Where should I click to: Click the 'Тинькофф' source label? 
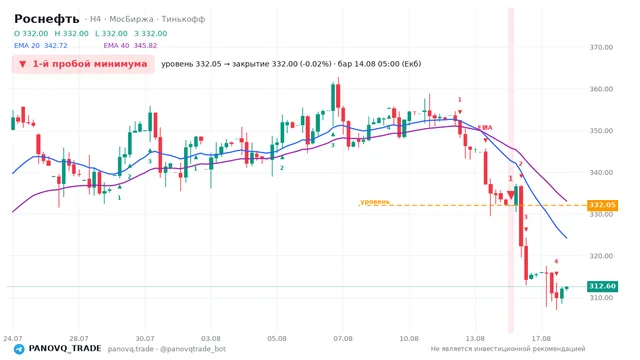[x=183, y=19]
